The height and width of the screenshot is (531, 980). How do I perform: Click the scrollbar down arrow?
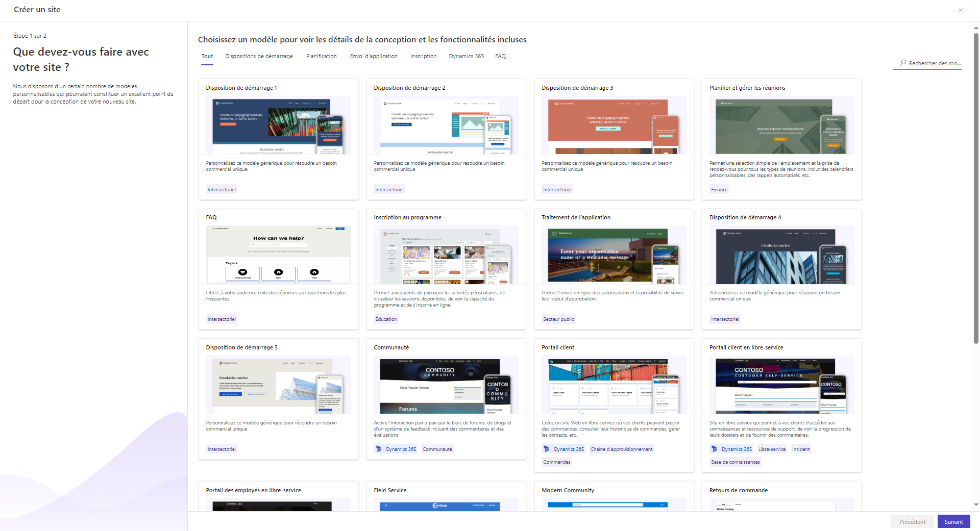975,505
